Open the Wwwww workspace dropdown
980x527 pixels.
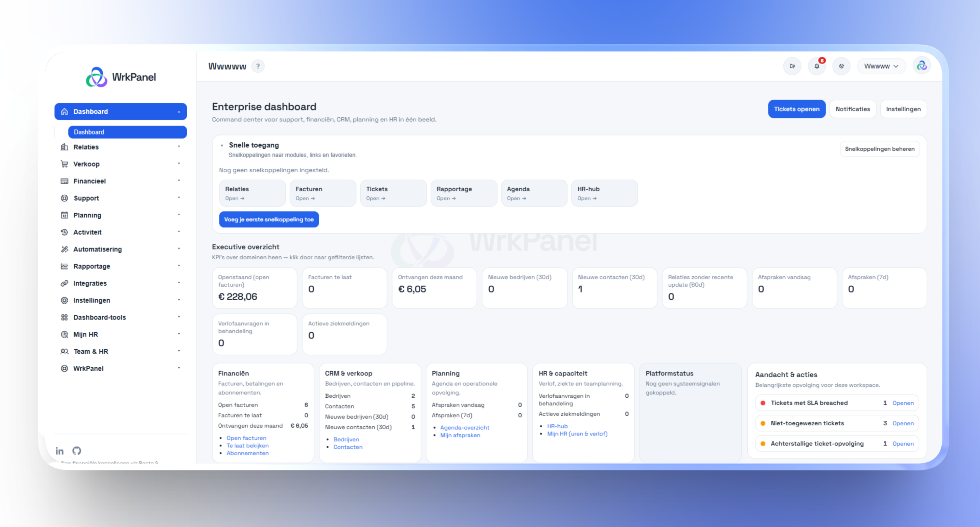[x=881, y=66]
